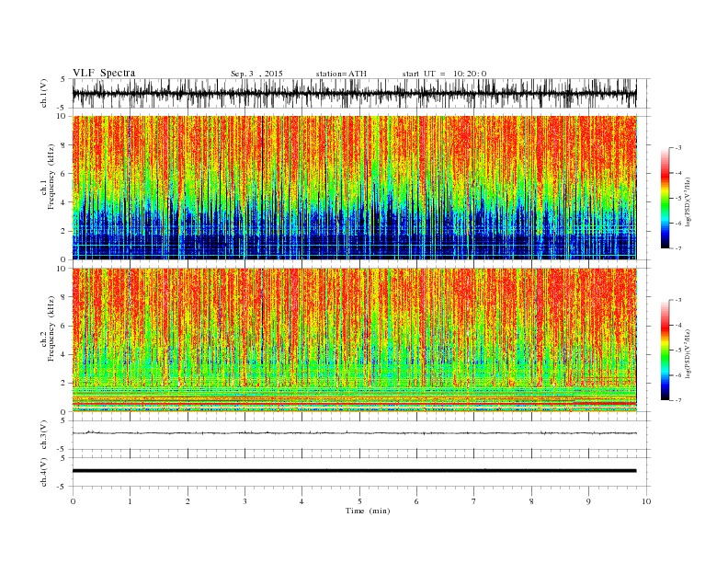Click the "4" minute tick label
Image resolution: width=728 pixels, height=563 pixels.
tap(302, 501)
